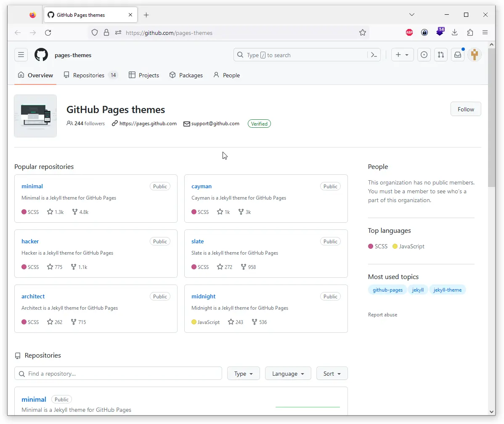Expand the create new plus dropdown
The height and width of the screenshot is (424, 504).
[x=402, y=55]
